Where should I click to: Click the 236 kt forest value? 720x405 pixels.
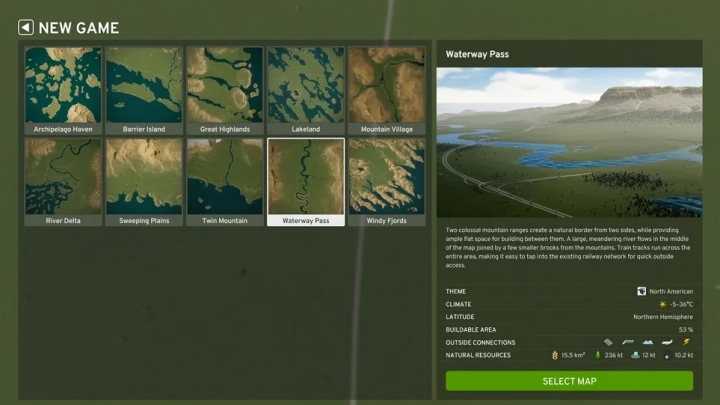[613, 355]
